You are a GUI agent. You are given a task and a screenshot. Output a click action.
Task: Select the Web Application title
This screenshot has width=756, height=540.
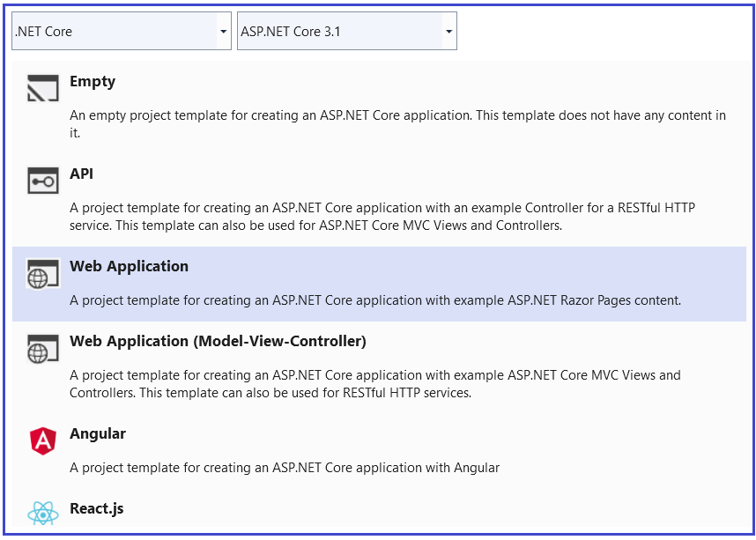tap(129, 266)
